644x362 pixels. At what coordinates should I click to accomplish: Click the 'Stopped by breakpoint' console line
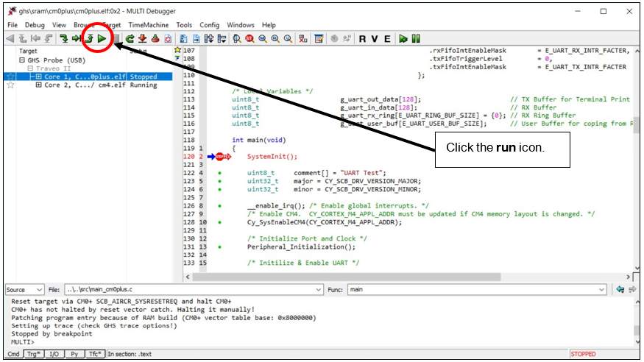[52, 334]
